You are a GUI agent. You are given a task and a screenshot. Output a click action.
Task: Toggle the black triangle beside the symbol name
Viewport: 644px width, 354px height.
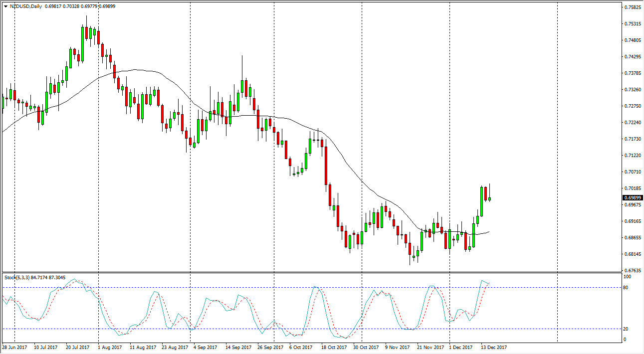pos(5,5)
